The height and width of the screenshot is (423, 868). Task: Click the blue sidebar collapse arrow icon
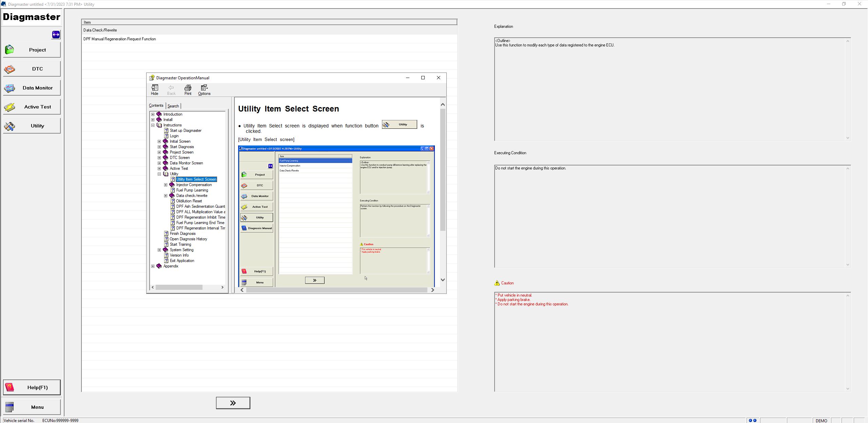(56, 35)
